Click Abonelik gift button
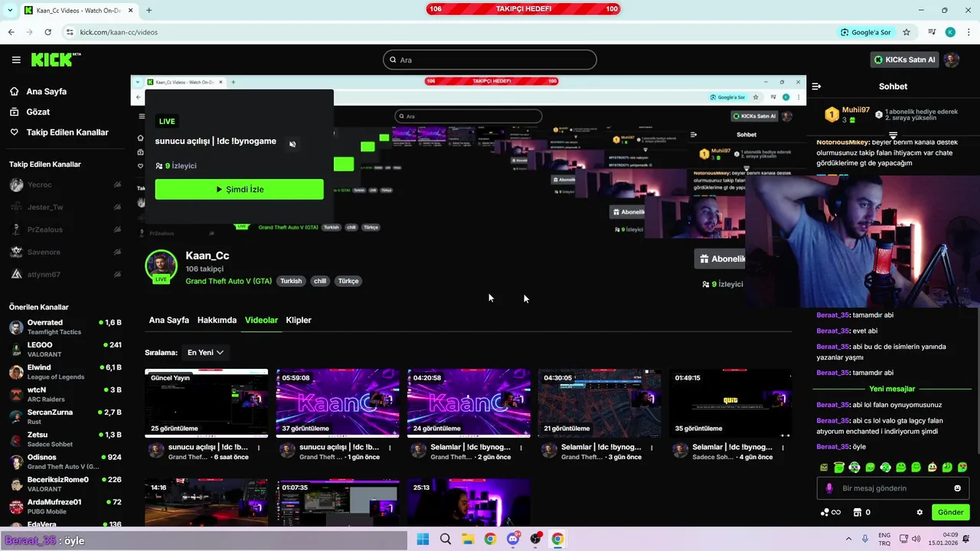 coord(720,259)
